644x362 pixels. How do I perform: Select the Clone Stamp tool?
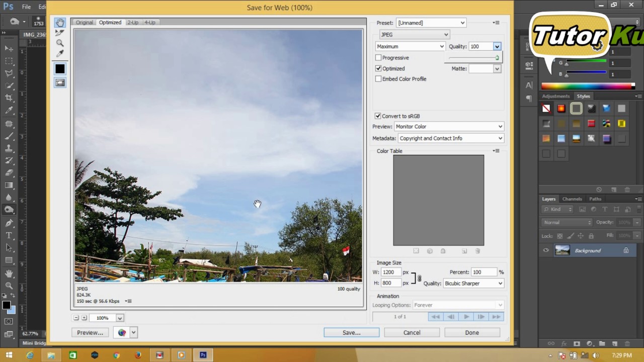[9, 148]
